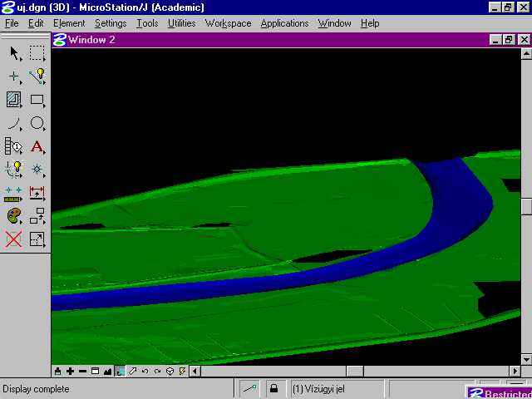Activate the Delete Element tool
532x399 pixels.
click(x=14, y=240)
